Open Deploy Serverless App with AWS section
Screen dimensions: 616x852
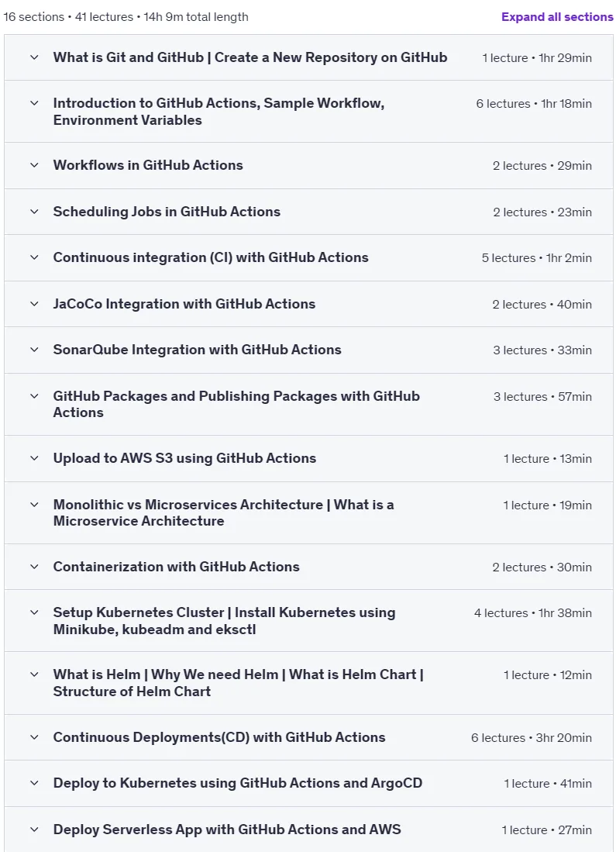(227, 830)
